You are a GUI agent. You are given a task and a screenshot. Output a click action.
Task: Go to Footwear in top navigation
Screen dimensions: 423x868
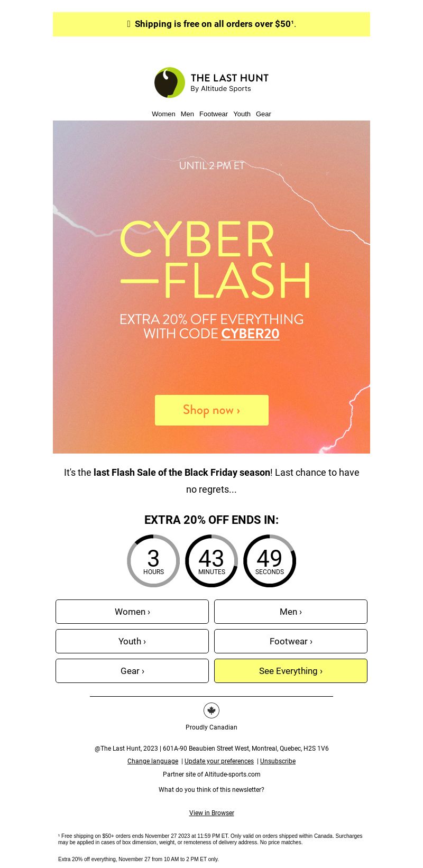pos(214,114)
